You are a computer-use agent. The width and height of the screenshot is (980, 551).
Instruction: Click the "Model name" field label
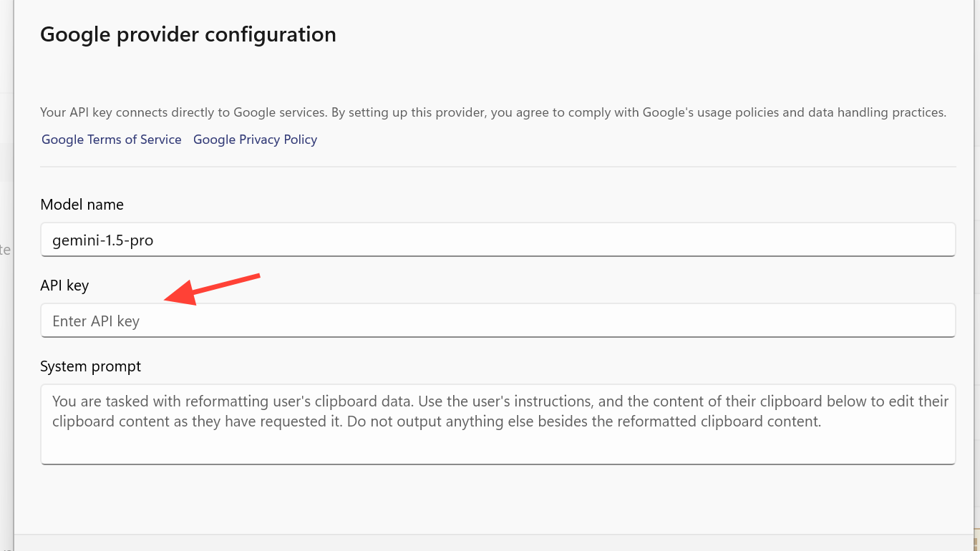pos(82,205)
